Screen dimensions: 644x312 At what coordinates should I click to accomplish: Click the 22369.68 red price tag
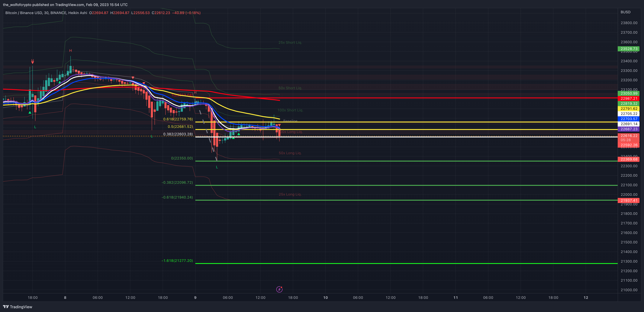[628, 159]
